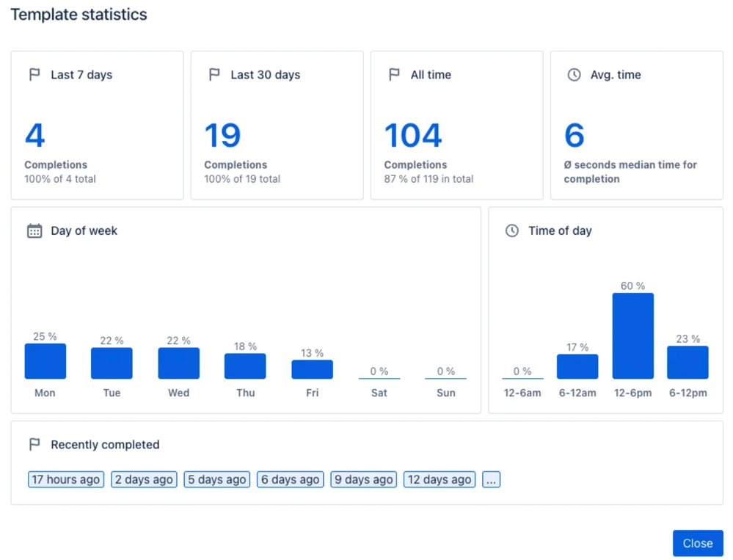733x560 pixels.
Task: Click the flag icon beside Recently completed
Action: (34, 445)
